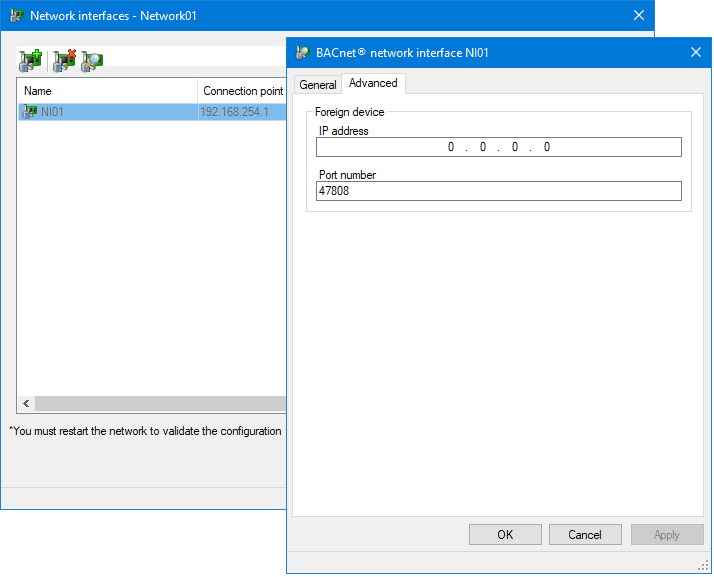Select the 192.168.254.1 connection point cell
The width and height of the screenshot is (714, 577).
pyautogui.click(x=236, y=112)
